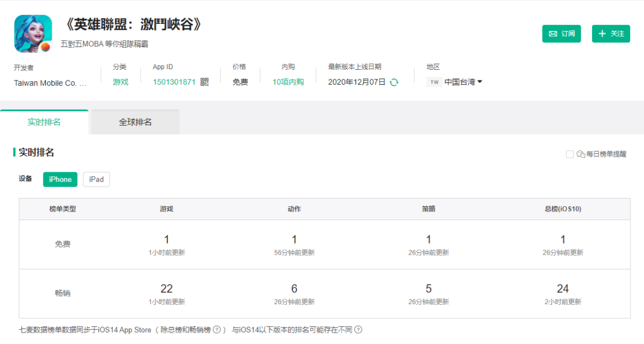Click the 畅销 row label
The width and height of the screenshot is (644, 344).
point(63,293)
